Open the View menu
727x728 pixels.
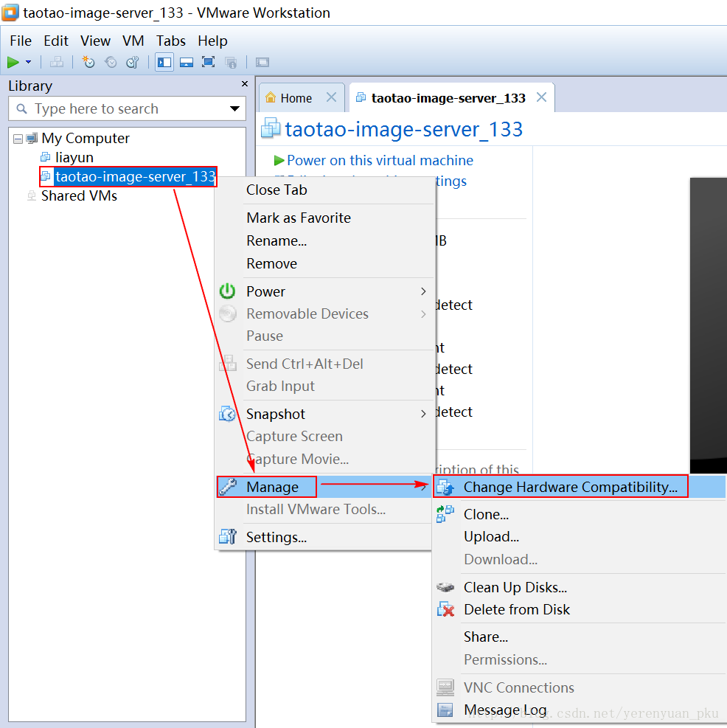pyautogui.click(x=96, y=41)
